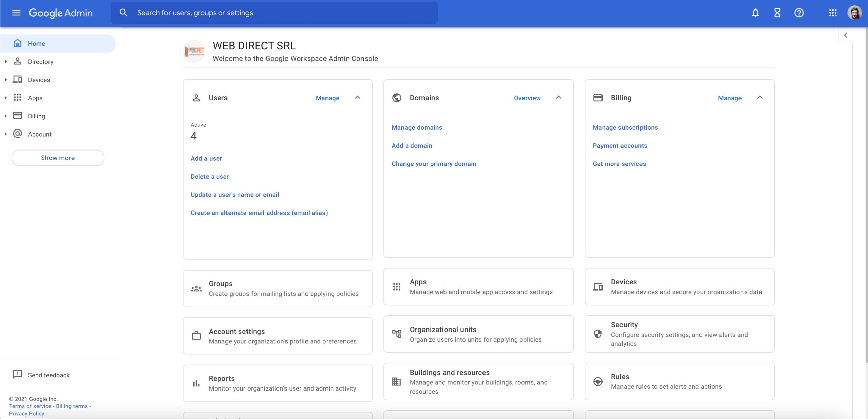Open Account in the left navigation
This screenshot has height=419, width=868.
[x=40, y=134]
